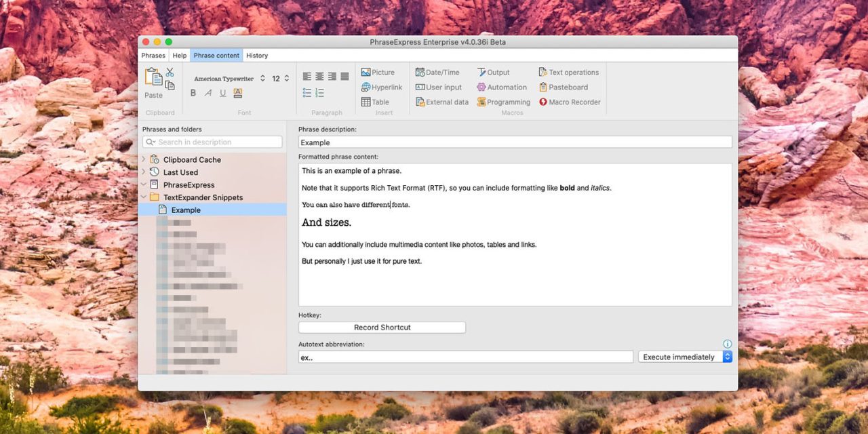Expand the Clipboard Cache folder

[143, 159]
